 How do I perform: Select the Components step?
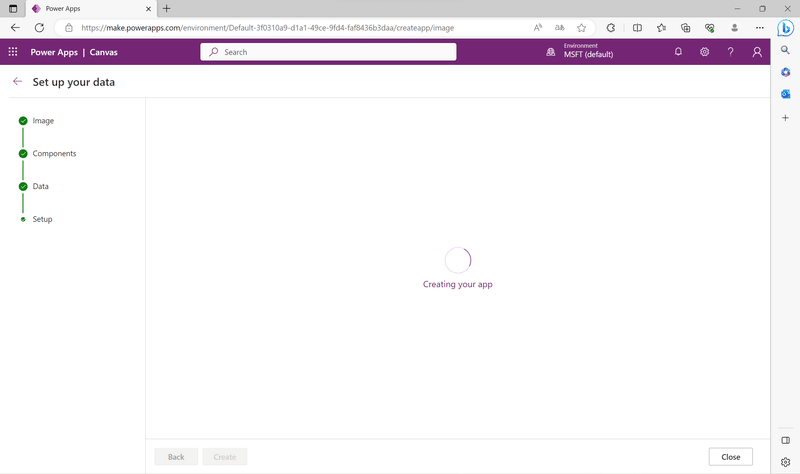coord(47,154)
